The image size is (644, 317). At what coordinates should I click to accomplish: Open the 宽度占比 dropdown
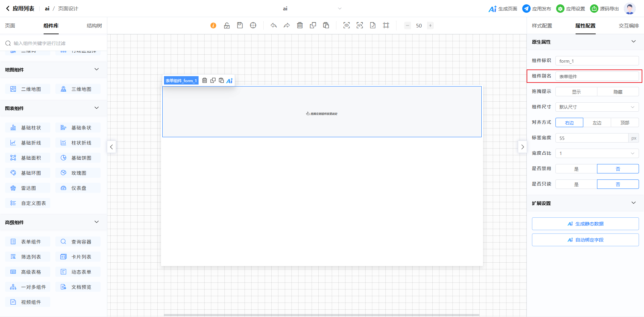pyautogui.click(x=597, y=153)
